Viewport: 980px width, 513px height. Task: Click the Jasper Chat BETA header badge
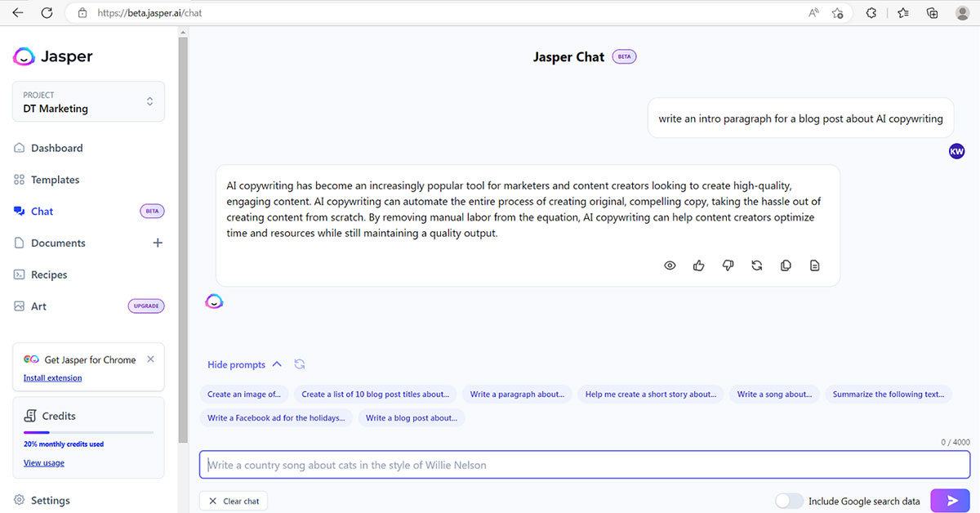click(624, 57)
